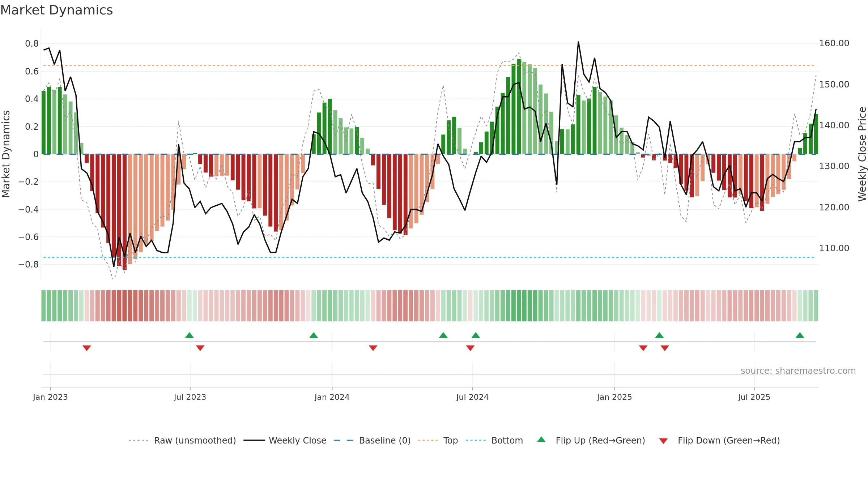Click the Weekly Close Price axis title
Viewport: 868px width, 488px height.
click(x=863, y=154)
